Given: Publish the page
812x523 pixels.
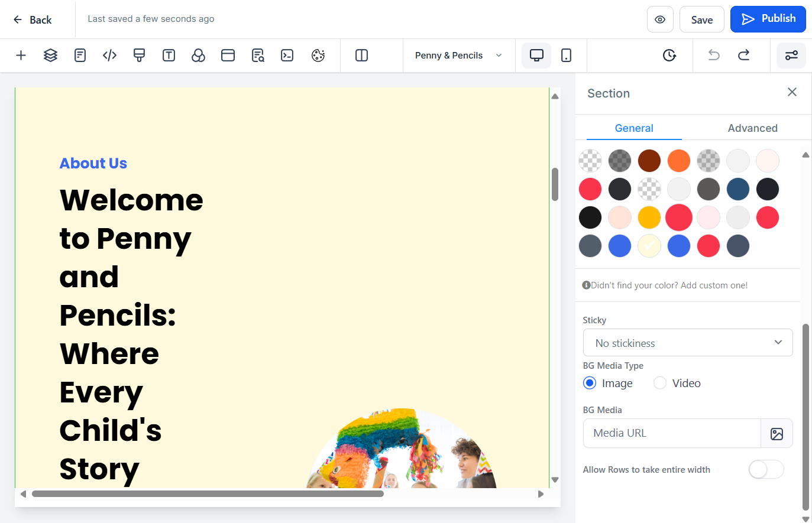Looking at the screenshot, I should [768, 19].
